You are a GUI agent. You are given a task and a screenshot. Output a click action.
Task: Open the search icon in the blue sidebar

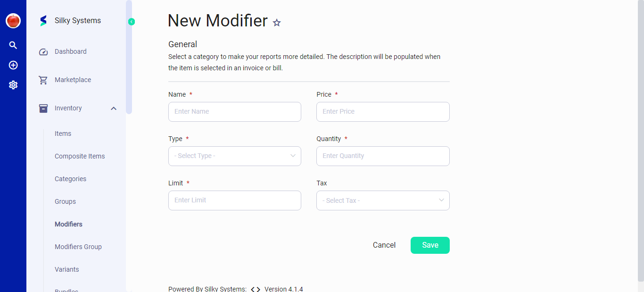[13, 45]
